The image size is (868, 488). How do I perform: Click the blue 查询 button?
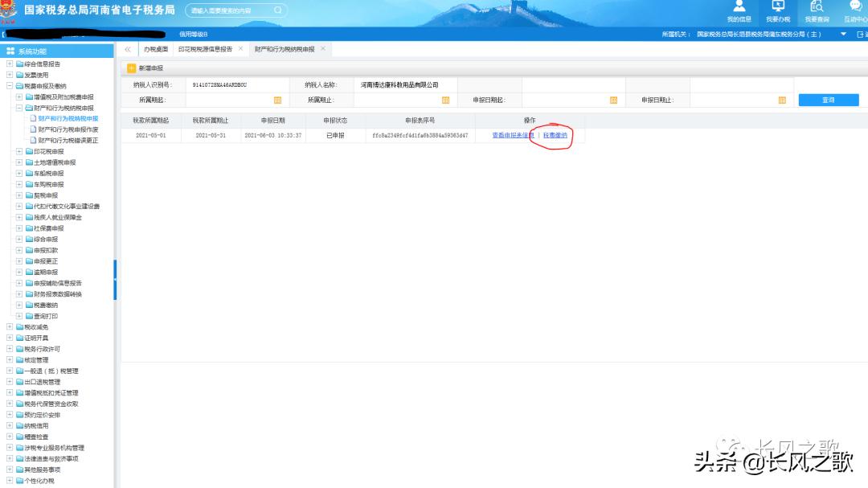pyautogui.click(x=828, y=100)
